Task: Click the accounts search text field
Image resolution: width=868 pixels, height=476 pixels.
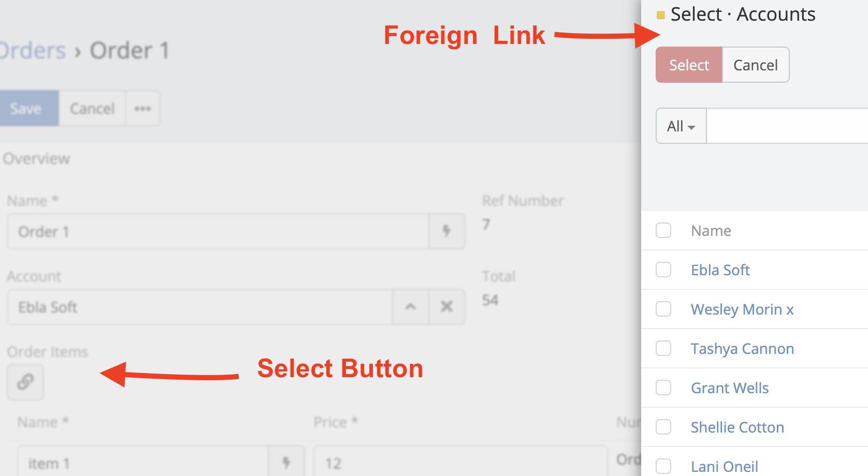Action: (x=787, y=126)
